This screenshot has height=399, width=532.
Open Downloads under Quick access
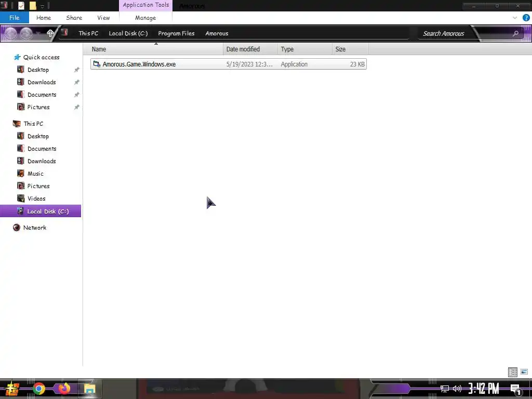42,82
